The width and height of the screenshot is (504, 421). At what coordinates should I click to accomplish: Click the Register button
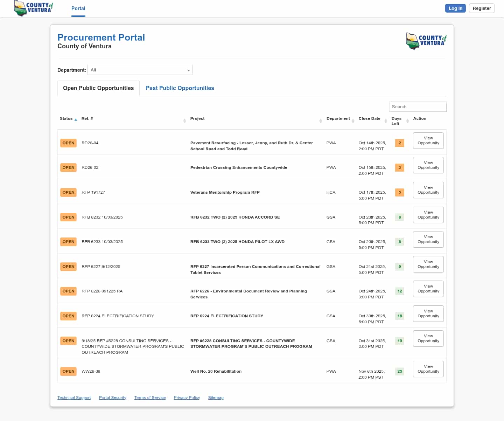click(482, 8)
